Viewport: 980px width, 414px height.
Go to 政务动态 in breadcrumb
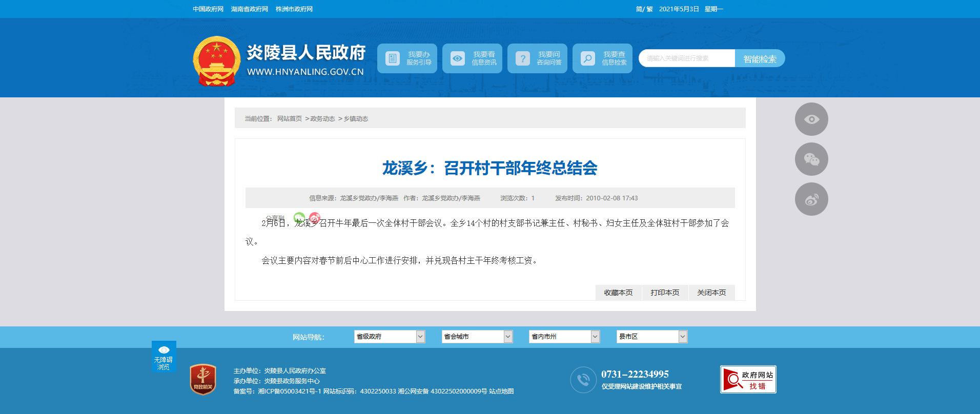(x=322, y=119)
